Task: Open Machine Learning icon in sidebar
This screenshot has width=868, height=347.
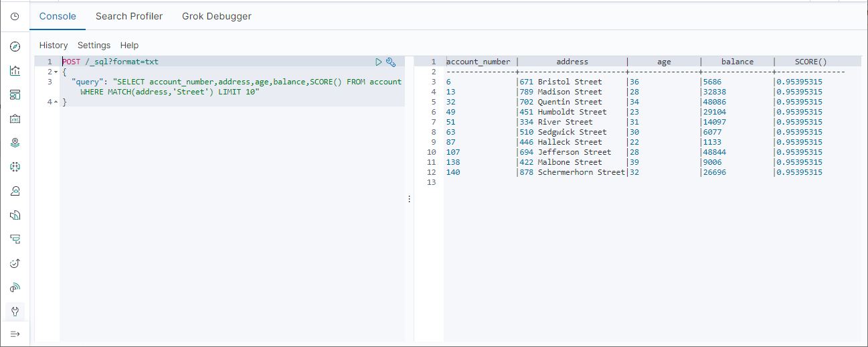Action: coord(15,167)
